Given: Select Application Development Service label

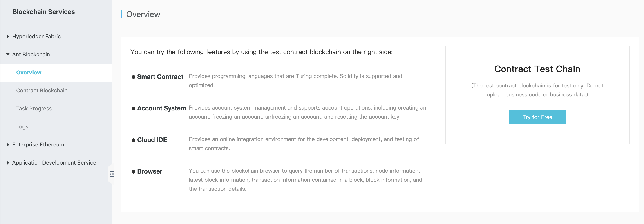Looking at the screenshot, I should (54, 163).
